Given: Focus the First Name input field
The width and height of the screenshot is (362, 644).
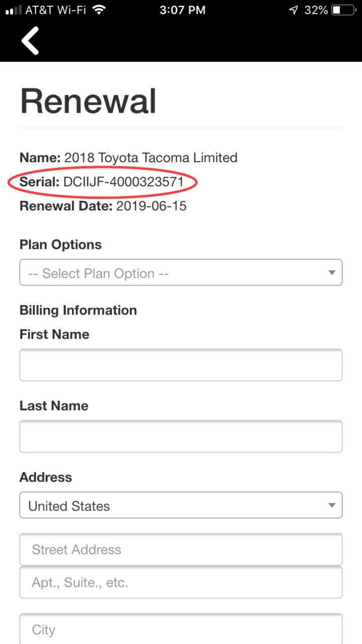Looking at the screenshot, I should point(181,365).
